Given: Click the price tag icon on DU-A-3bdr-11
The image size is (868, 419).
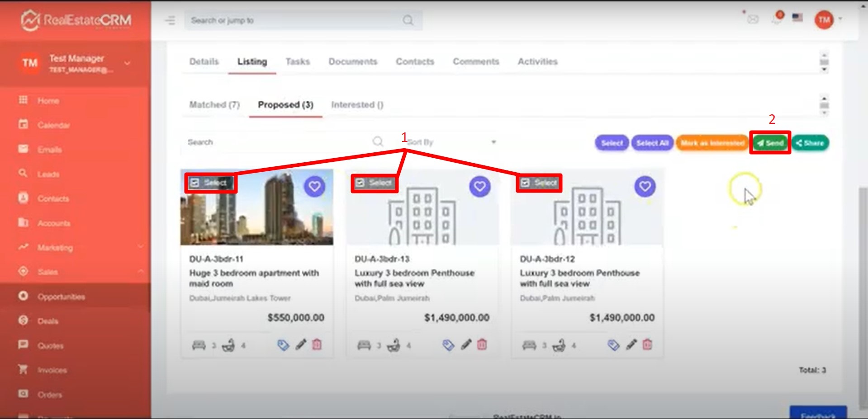Looking at the screenshot, I should [283, 345].
